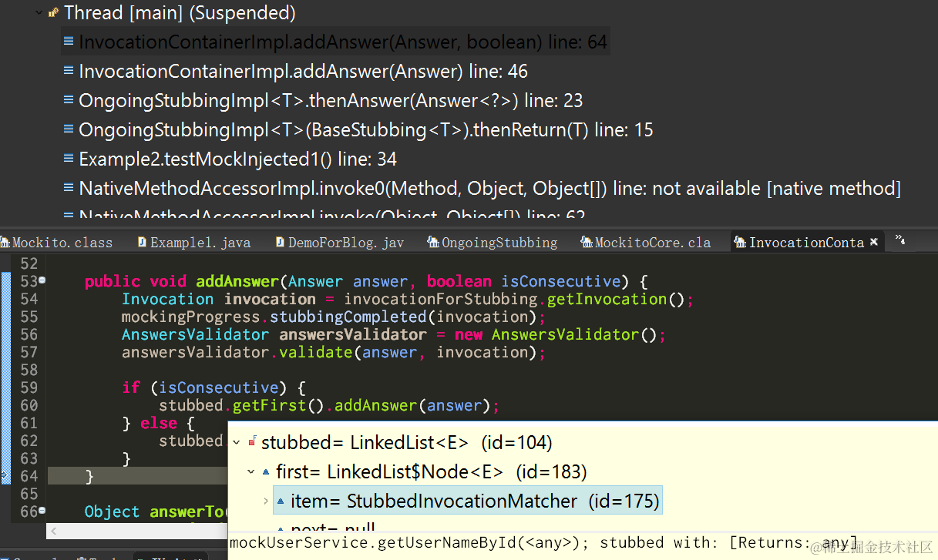This screenshot has height=560, width=938.
Task: Click class file icon on OngoingStubbing tab
Action: [433, 243]
